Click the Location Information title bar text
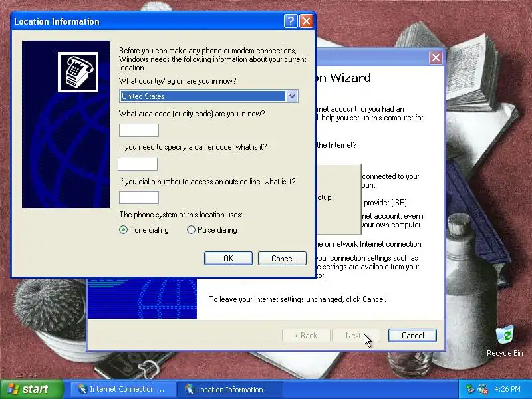The width and height of the screenshot is (532, 399). tap(57, 21)
